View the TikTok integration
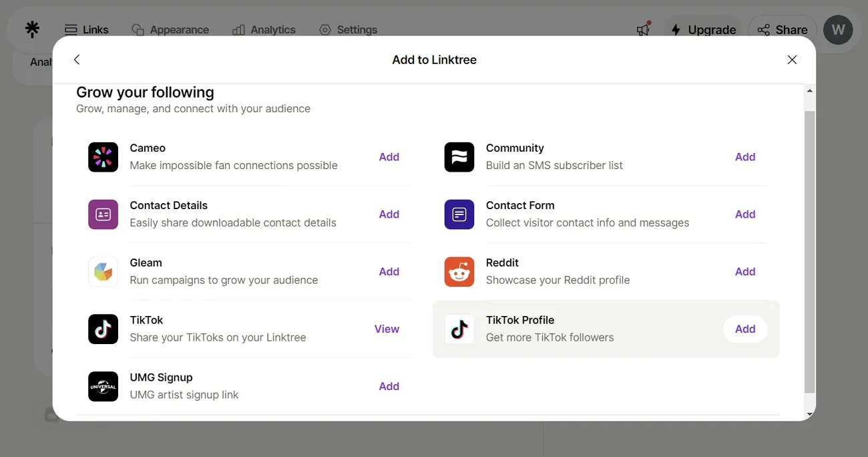Image resolution: width=868 pixels, height=457 pixels. (x=387, y=329)
